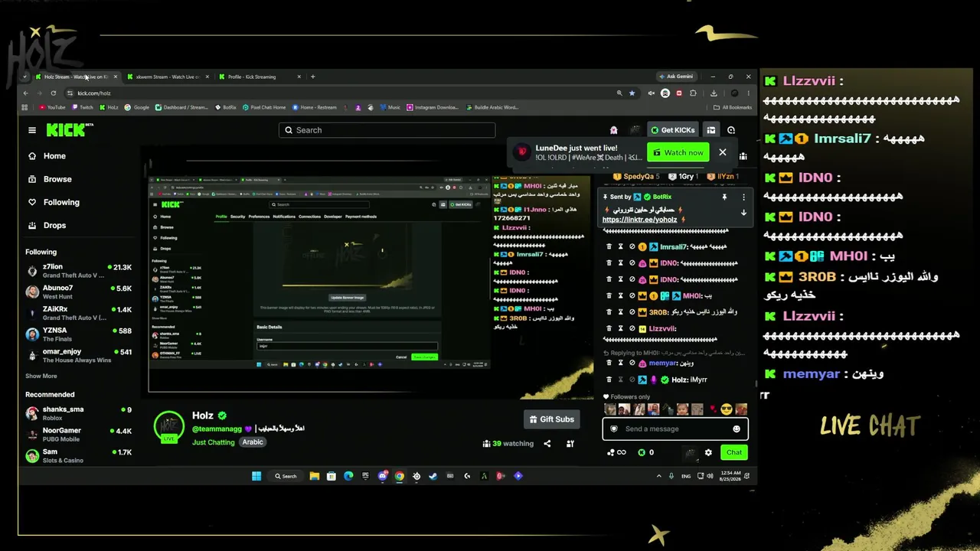Open Steam from the taskbar
This screenshot has width=980, height=551.
tap(433, 476)
